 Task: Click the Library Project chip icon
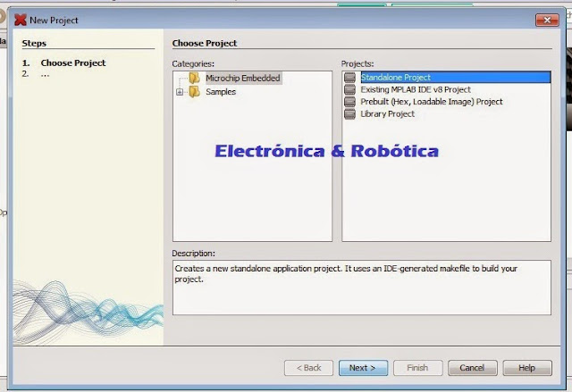point(349,114)
